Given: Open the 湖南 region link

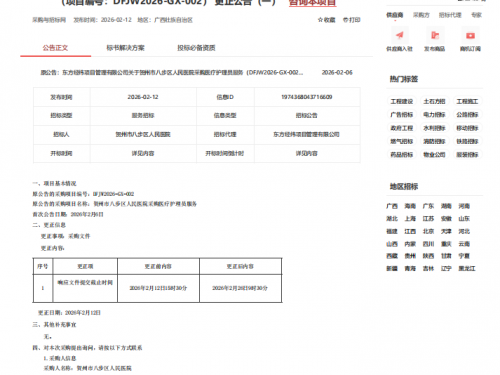Looking at the screenshot, I should pyautogui.click(x=446, y=206).
